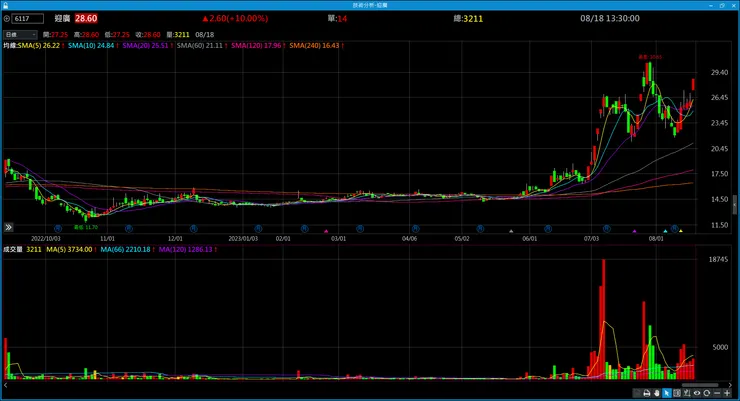Click the MA(120) 1286.13 volume label
This screenshot has width=740, height=401.
pyautogui.click(x=186, y=250)
